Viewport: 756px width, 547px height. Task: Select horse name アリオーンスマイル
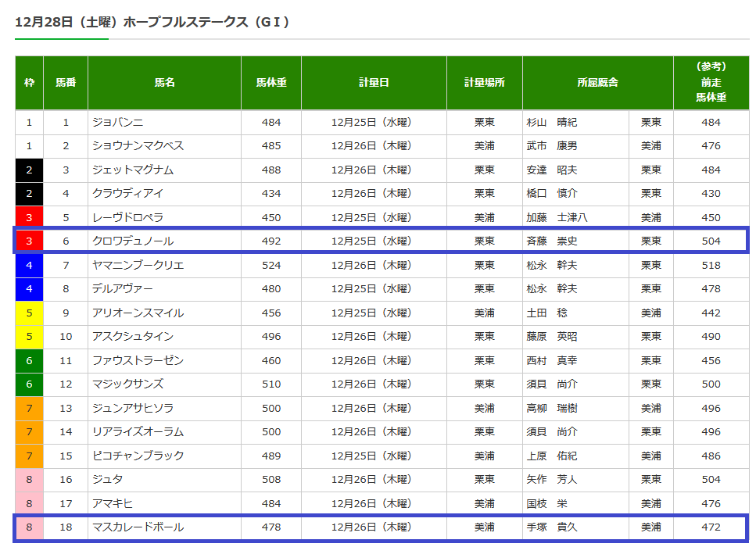click(x=138, y=313)
